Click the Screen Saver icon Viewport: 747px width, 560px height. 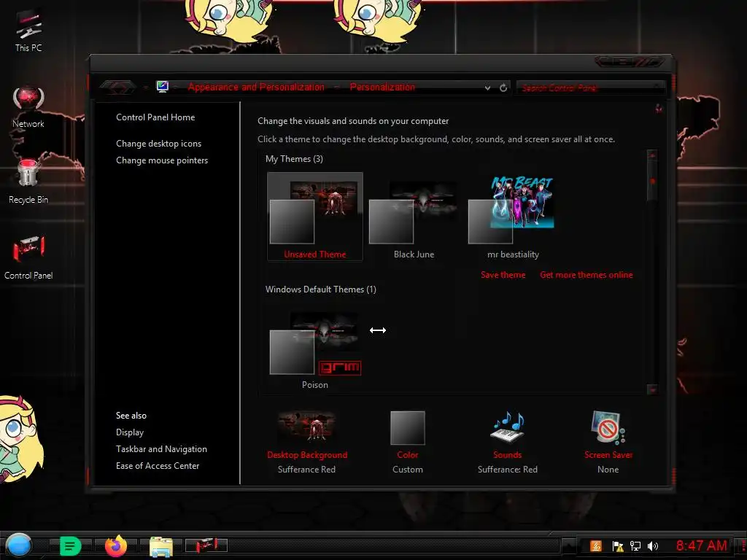pos(608,427)
